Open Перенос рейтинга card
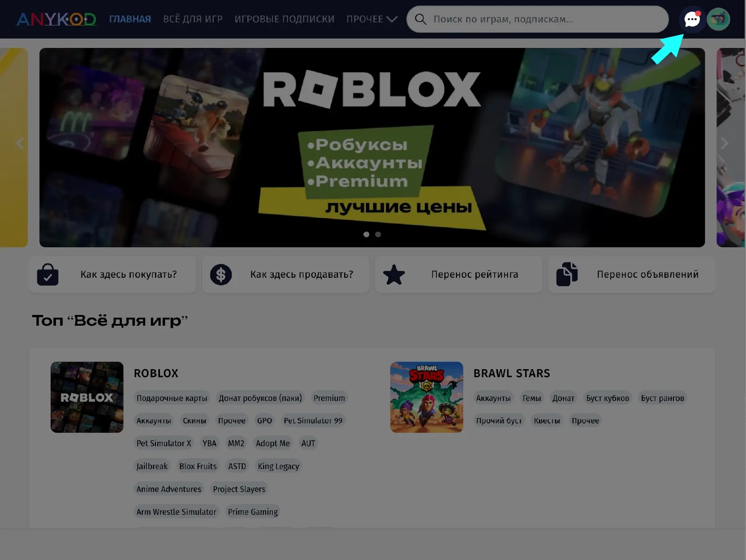This screenshot has height=560, width=746. coord(459,275)
